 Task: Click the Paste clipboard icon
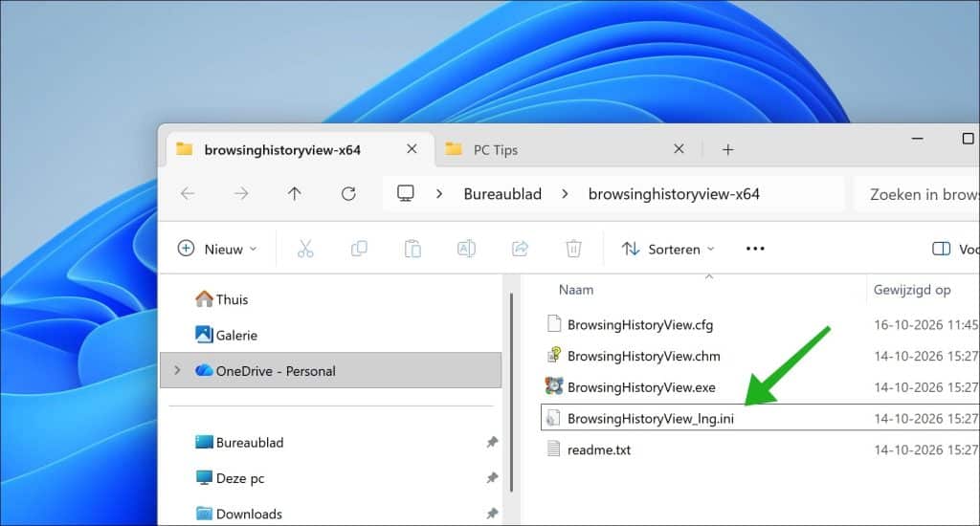[412, 249]
